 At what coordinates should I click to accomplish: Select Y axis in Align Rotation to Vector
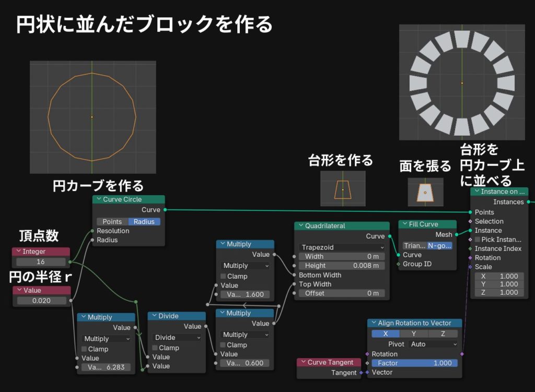pyautogui.click(x=414, y=334)
